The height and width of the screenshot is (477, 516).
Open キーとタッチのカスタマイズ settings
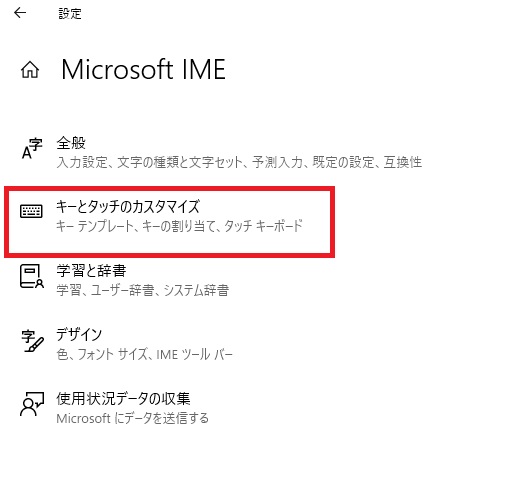tap(128, 207)
